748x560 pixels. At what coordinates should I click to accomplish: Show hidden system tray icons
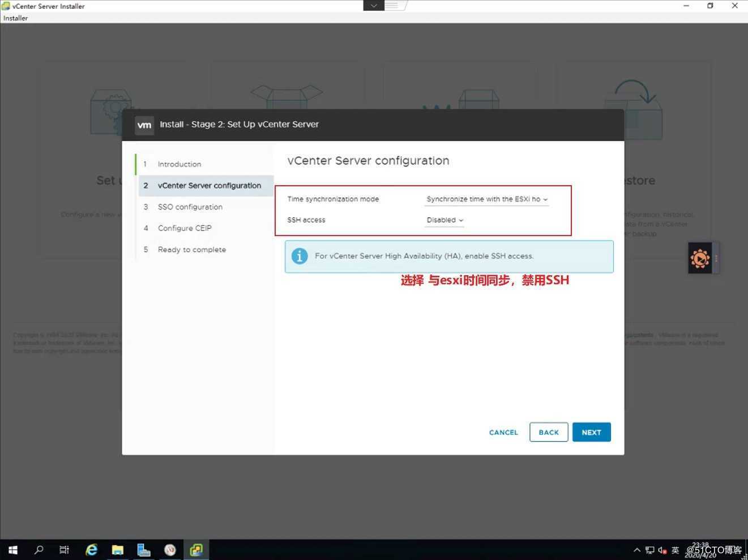(637, 550)
